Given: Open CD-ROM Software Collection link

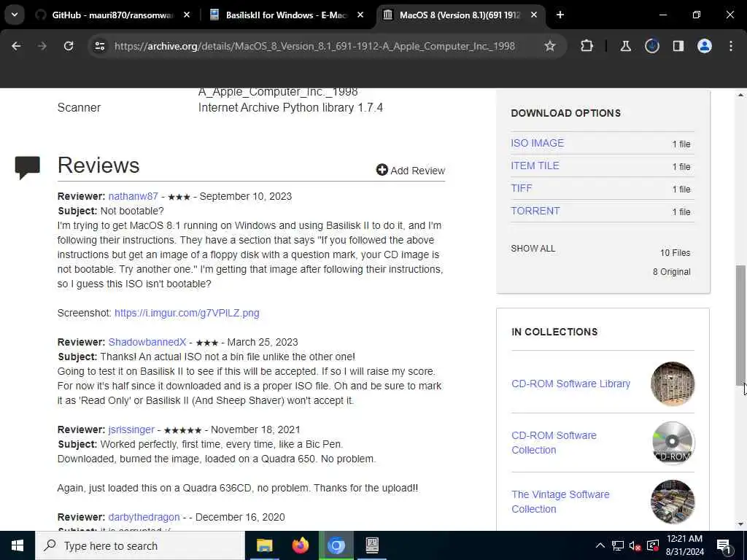Looking at the screenshot, I should [554, 443].
